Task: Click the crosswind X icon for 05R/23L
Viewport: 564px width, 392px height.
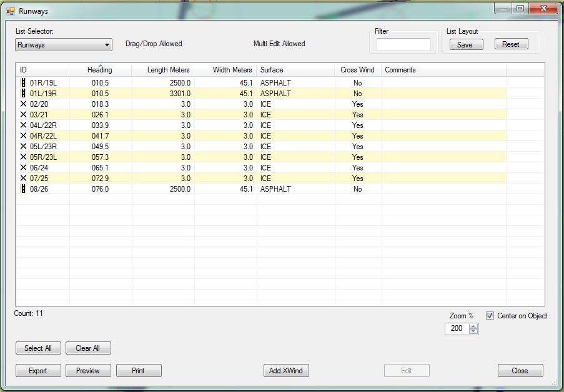Action: click(x=23, y=157)
